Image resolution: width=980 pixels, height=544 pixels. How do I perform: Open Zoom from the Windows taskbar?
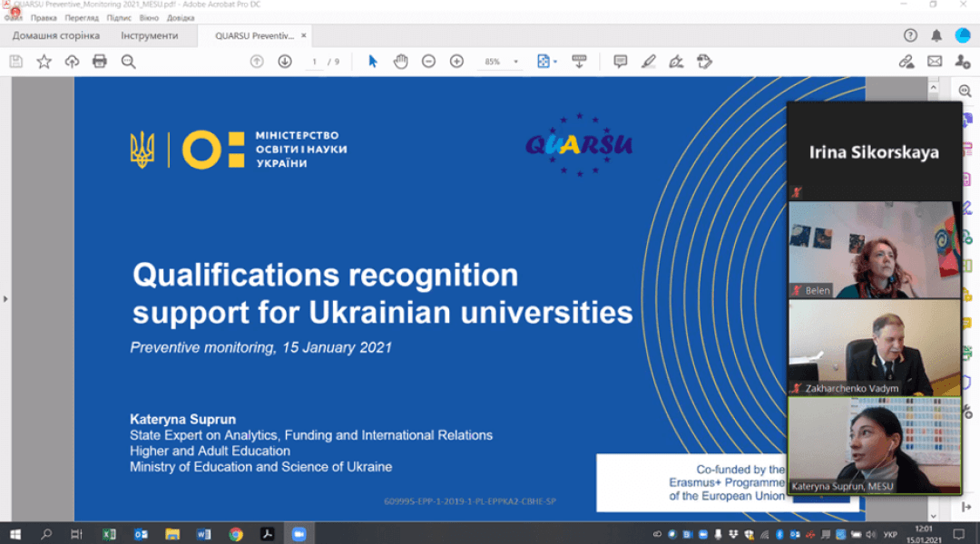298,534
